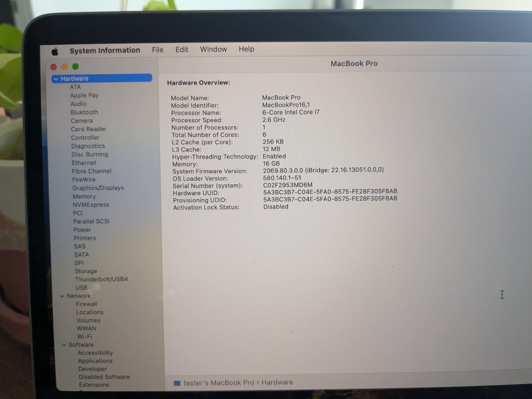
Task: Select Camera in the sidebar
Action: point(82,121)
